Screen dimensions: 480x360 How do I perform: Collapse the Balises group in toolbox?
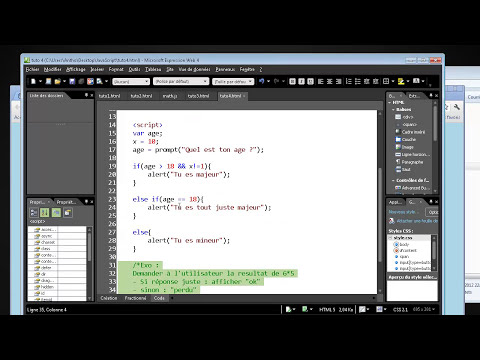pos(394,109)
